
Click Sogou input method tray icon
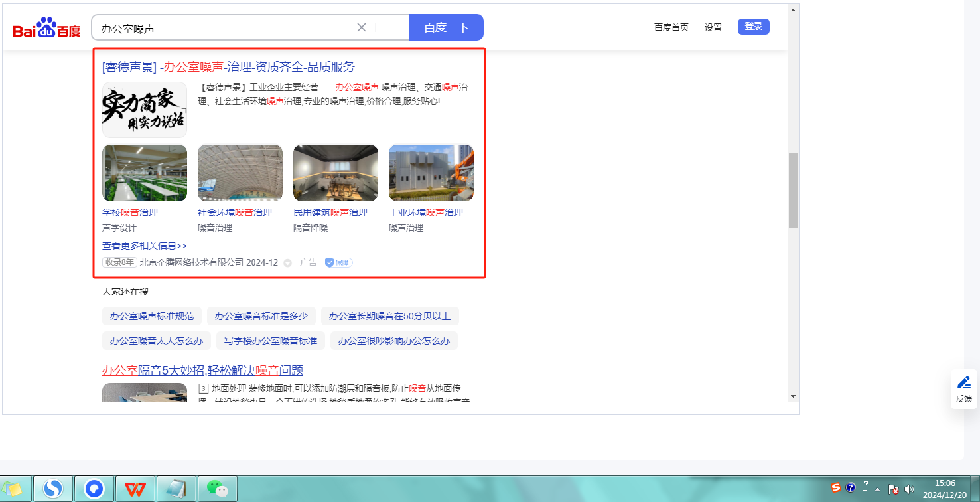pyautogui.click(x=836, y=488)
